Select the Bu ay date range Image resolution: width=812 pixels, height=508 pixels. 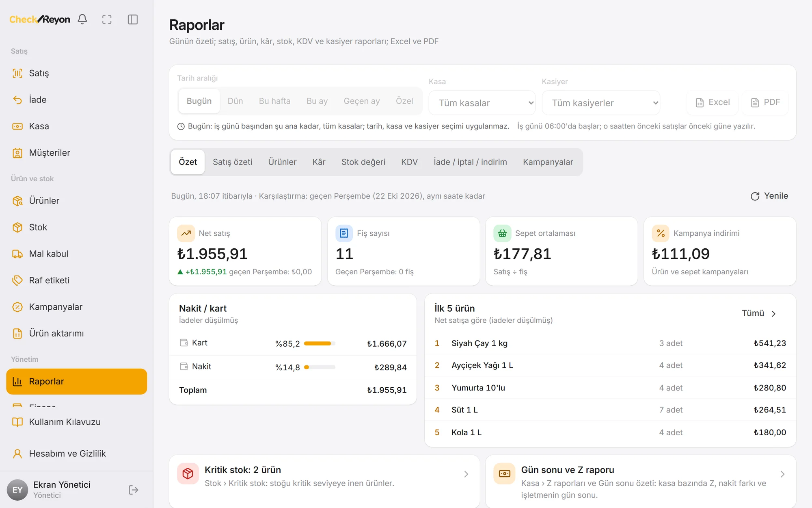pyautogui.click(x=317, y=101)
